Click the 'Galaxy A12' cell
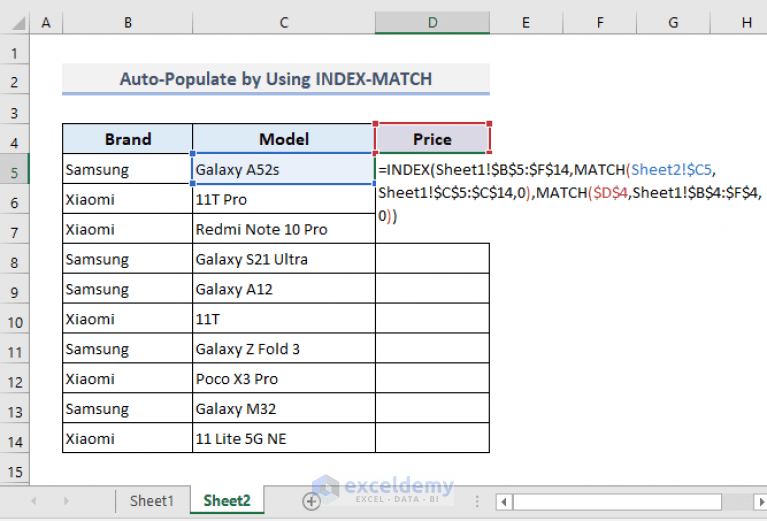 pyautogui.click(x=284, y=289)
